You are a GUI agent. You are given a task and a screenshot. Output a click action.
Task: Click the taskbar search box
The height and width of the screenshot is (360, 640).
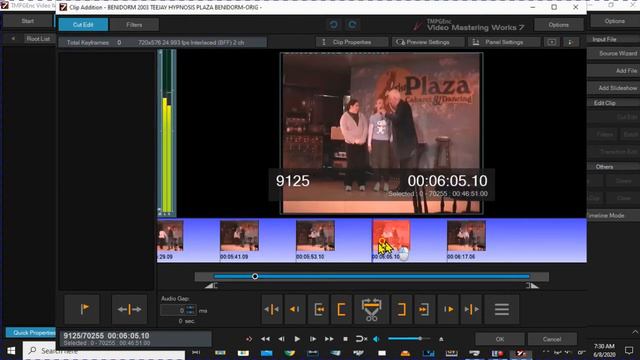pyautogui.click(x=104, y=351)
